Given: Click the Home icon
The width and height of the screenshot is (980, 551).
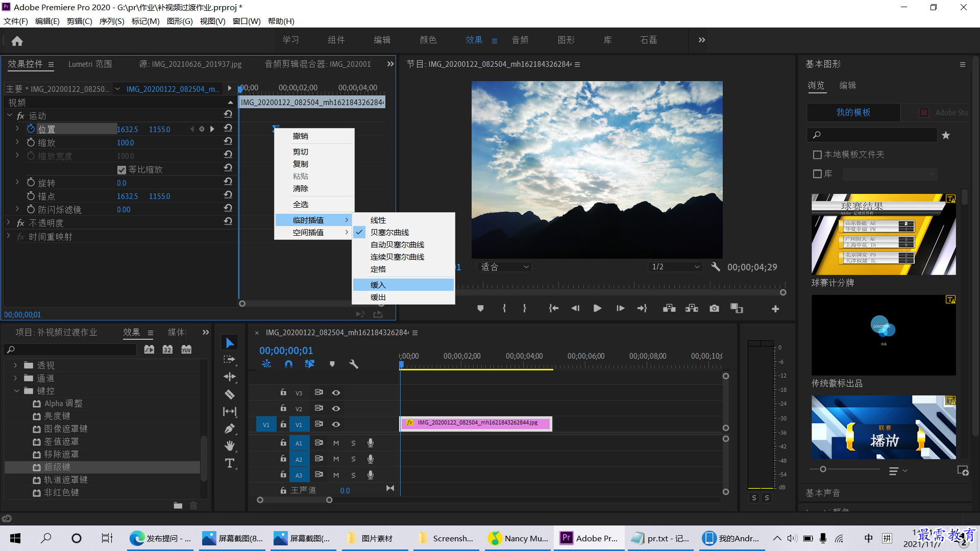Looking at the screenshot, I should (x=17, y=41).
